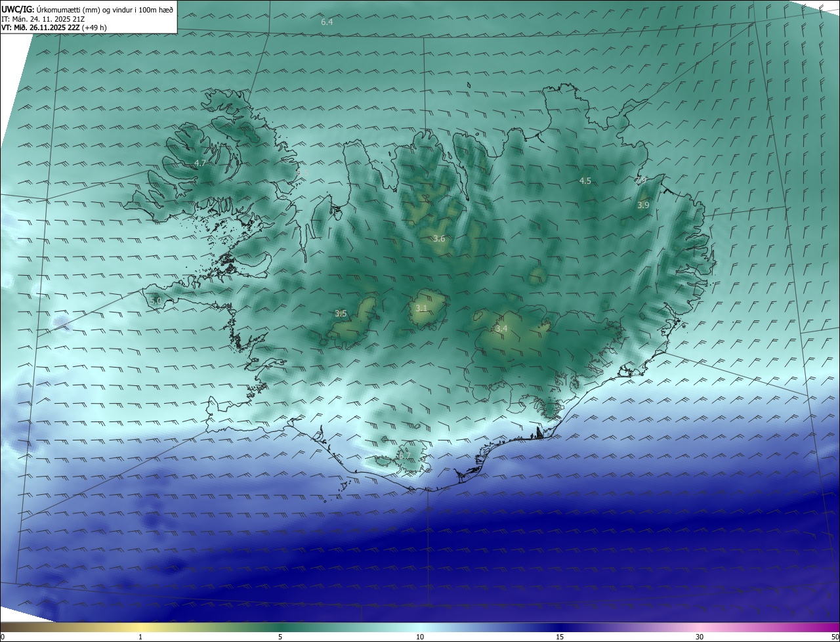Screen dimensions: 840x642
Task: Pick the yellow band between 0 and 1
Action: point(70,627)
